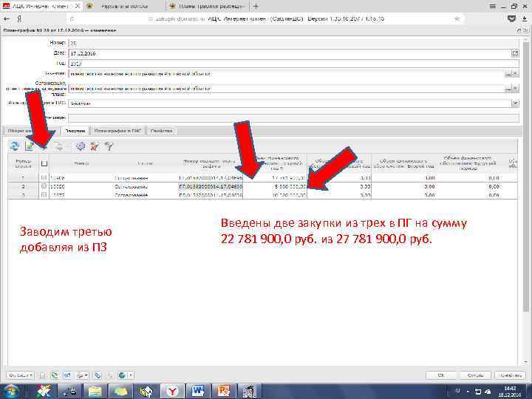This screenshot has width=532, height=399.
Task: Click the small square icon in the bottom toolbar
Action: click(42, 375)
